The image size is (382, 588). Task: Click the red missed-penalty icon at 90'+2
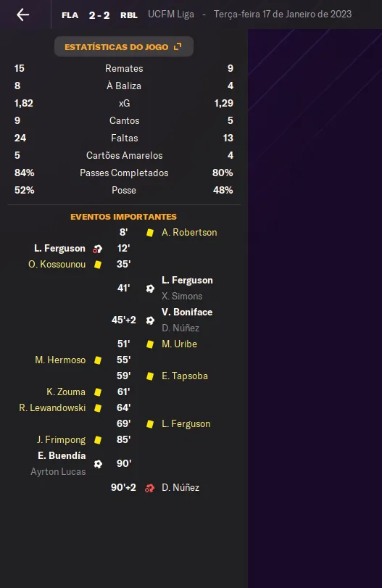click(x=149, y=488)
